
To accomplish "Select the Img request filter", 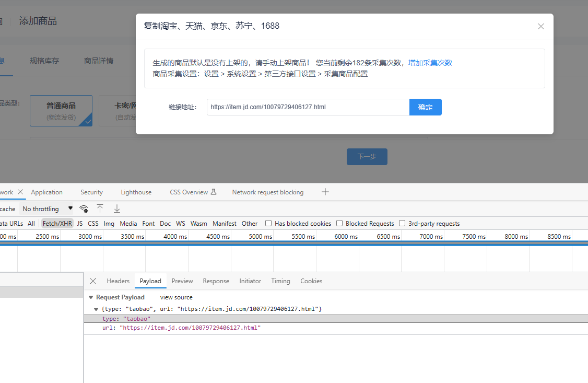I will [x=109, y=224].
